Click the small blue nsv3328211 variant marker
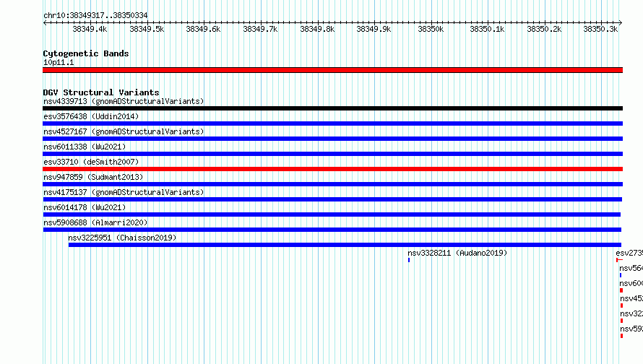Screen dimensions: 643x364 [x=409, y=260]
